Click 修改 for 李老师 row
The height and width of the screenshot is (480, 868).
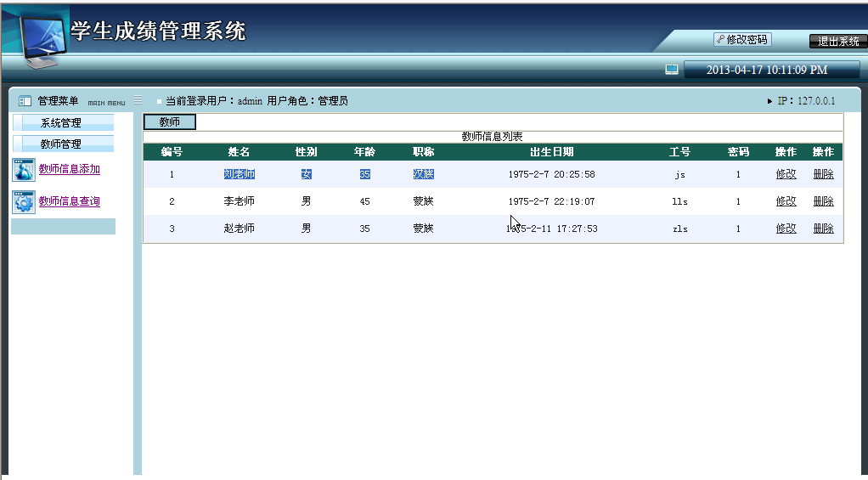click(x=786, y=201)
